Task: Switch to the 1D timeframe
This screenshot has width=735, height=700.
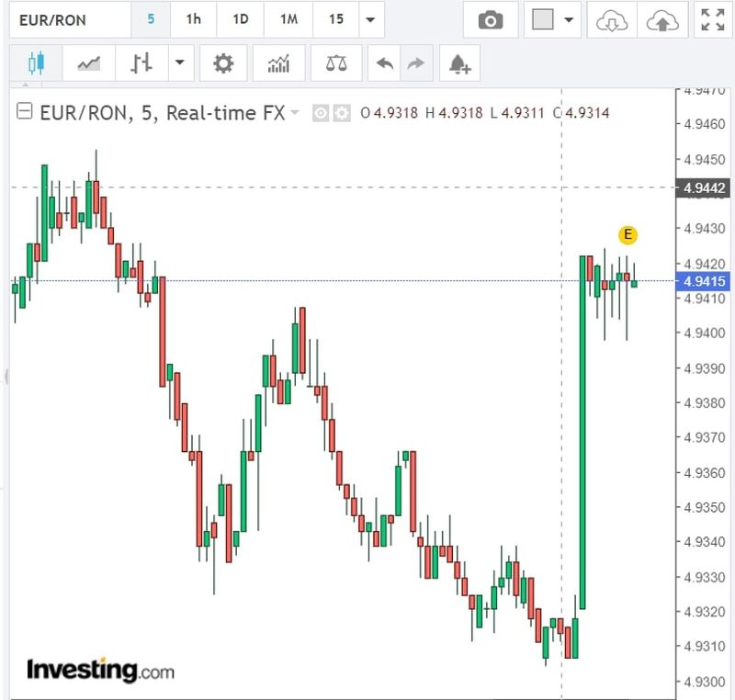Action: pos(240,19)
